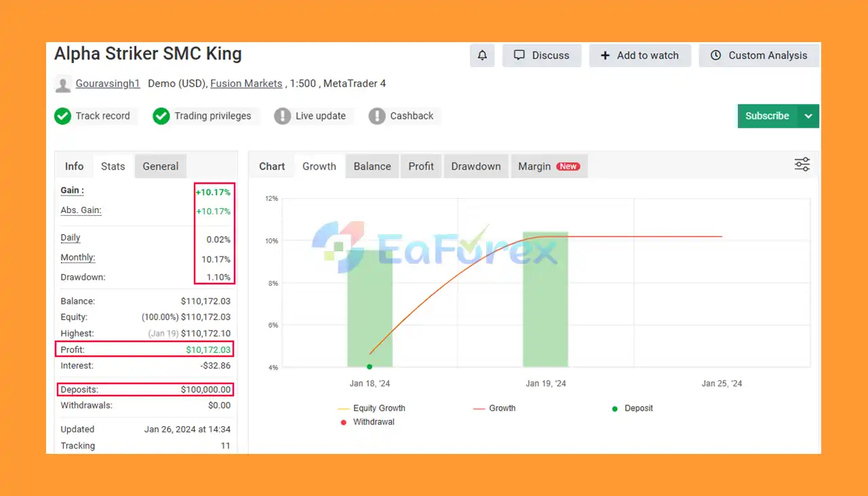Switch to the Info tab
This screenshot has width=868, height=496.
(x=75, y=166)
